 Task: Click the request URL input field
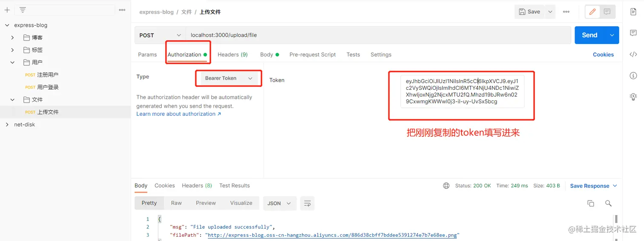pos(378,35)
